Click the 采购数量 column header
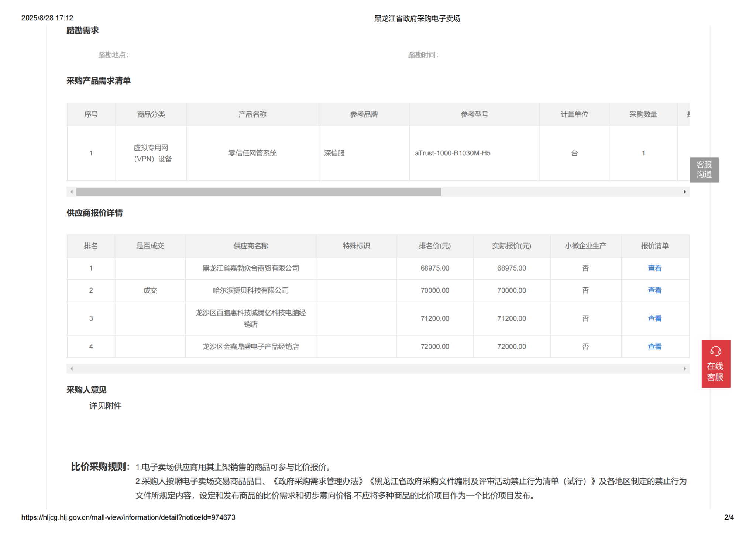 coord(643,114)
